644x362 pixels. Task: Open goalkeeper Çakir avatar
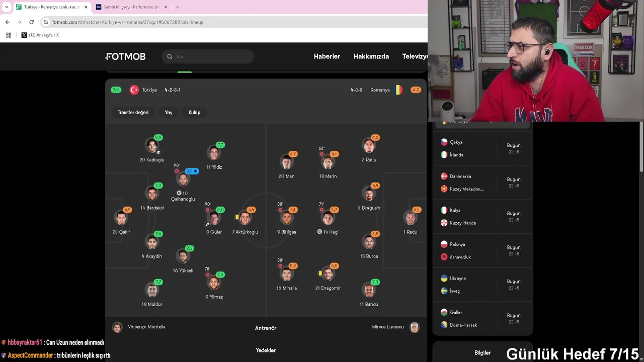pyautogui.click(x=121, y=218)
